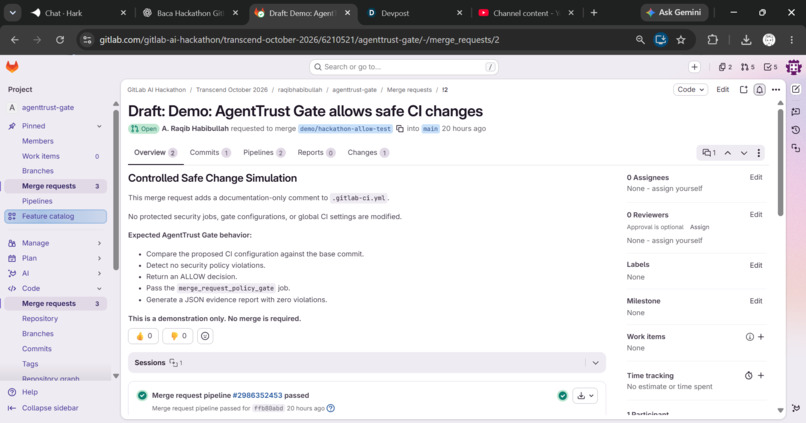Click Work items info icon

749,337
